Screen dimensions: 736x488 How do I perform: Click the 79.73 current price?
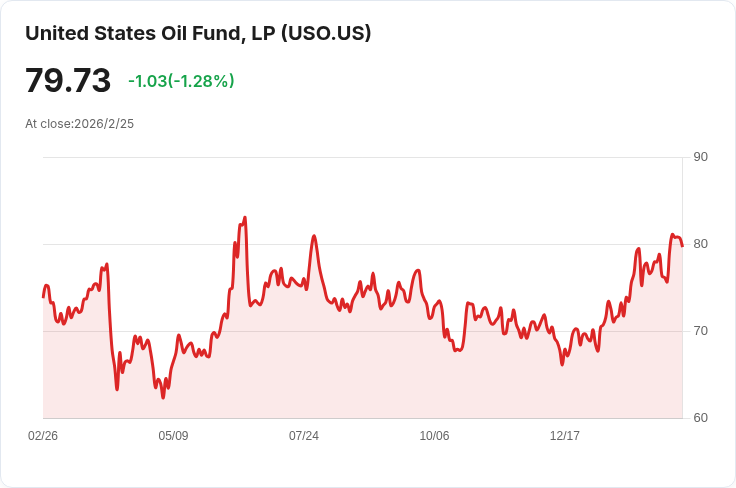click(68, 81)
